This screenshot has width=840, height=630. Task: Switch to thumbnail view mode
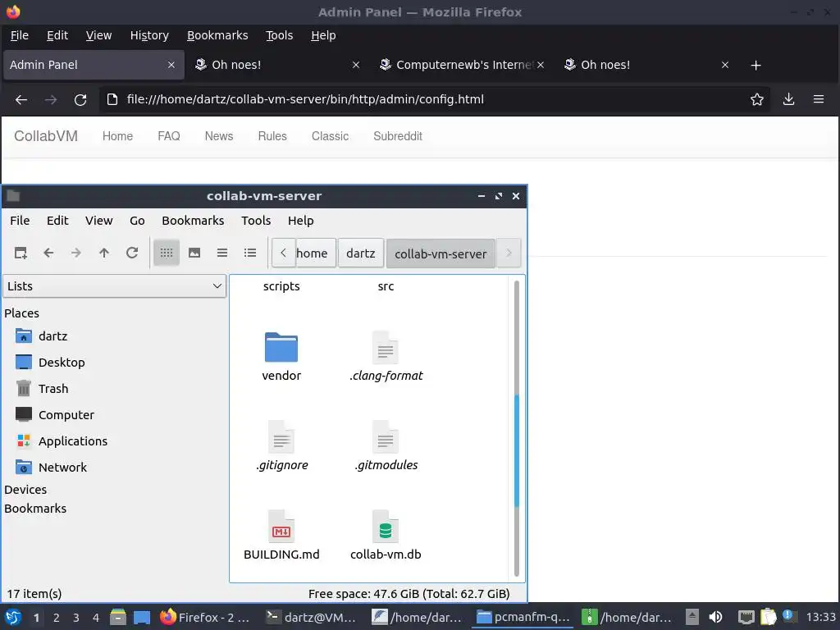[194, 253]
